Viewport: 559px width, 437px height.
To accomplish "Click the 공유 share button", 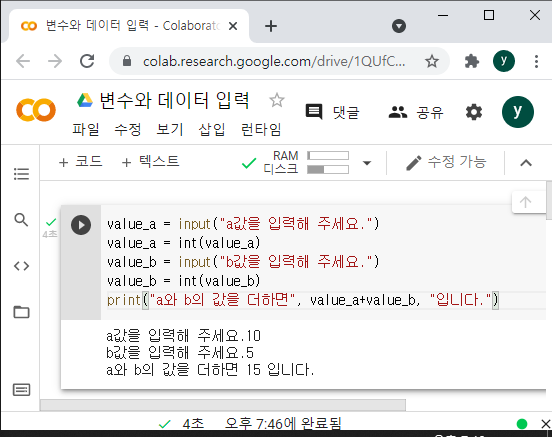I will (416, 112).
